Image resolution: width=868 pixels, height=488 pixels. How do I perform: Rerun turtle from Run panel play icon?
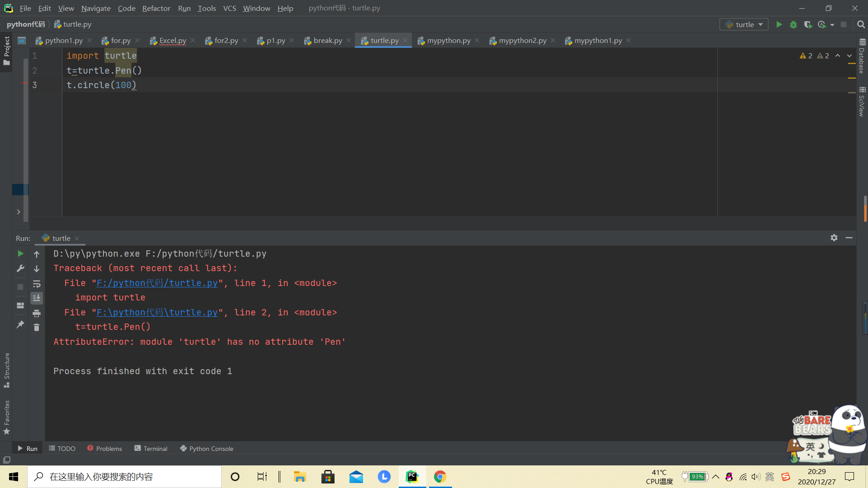(20, 253)
